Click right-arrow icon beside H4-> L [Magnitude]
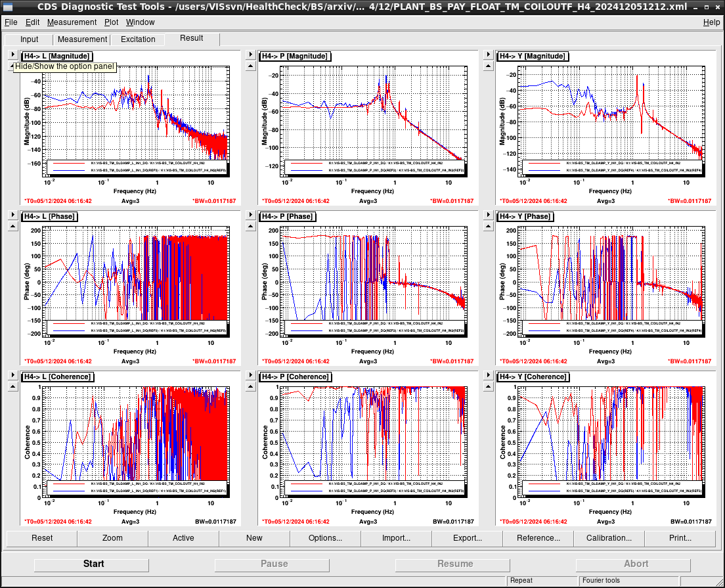 (13, 55)
